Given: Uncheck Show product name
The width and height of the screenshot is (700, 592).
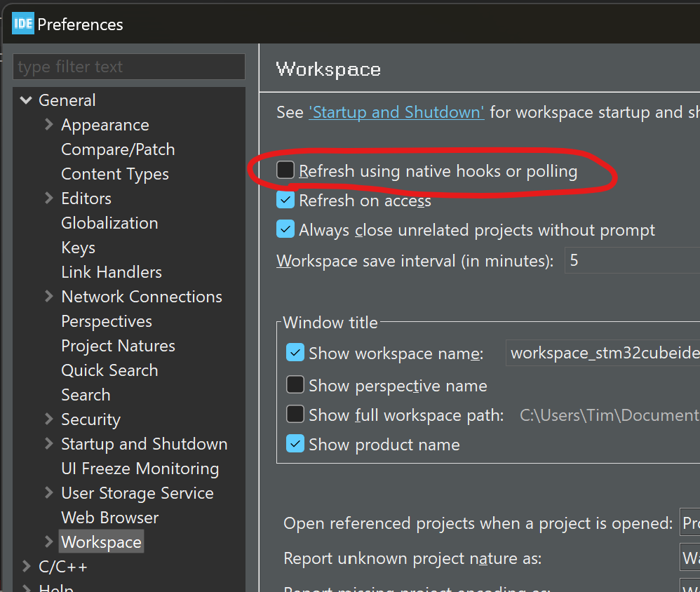Looking at the screenshot, I should [295, 444].
